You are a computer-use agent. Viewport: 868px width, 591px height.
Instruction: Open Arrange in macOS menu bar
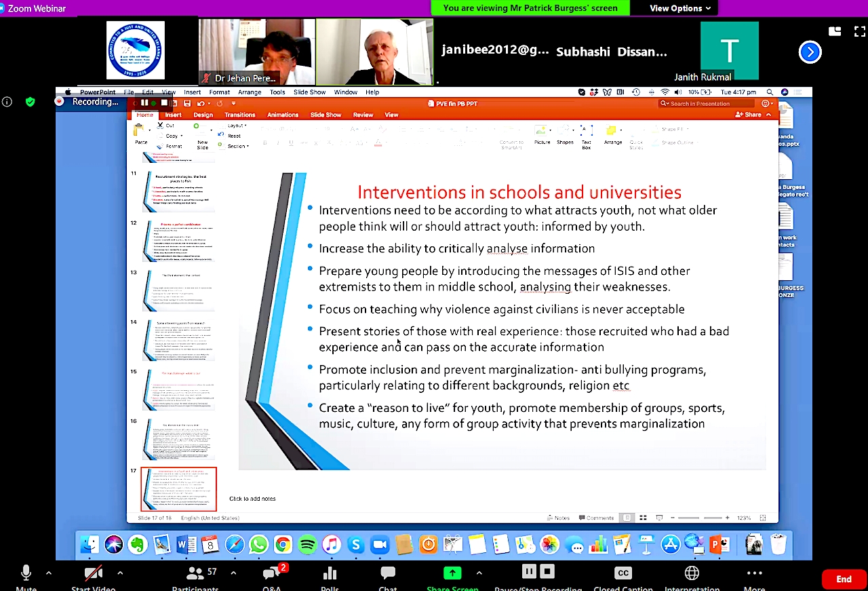click(250, 92)
